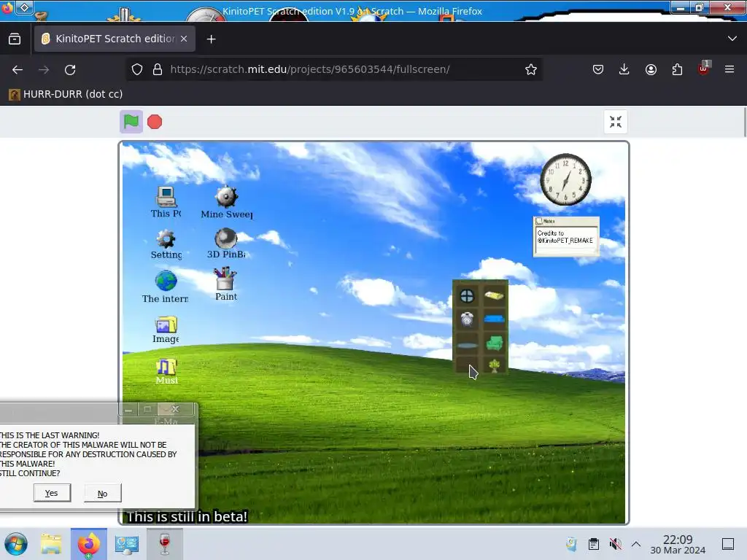Open a new tab with plus button
Screen dimensions: 747x560
click(211, 39)
